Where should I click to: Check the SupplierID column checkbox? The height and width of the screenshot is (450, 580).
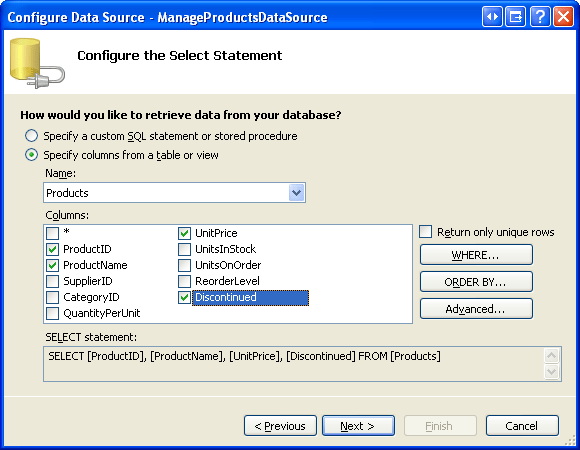pos(53,281)
